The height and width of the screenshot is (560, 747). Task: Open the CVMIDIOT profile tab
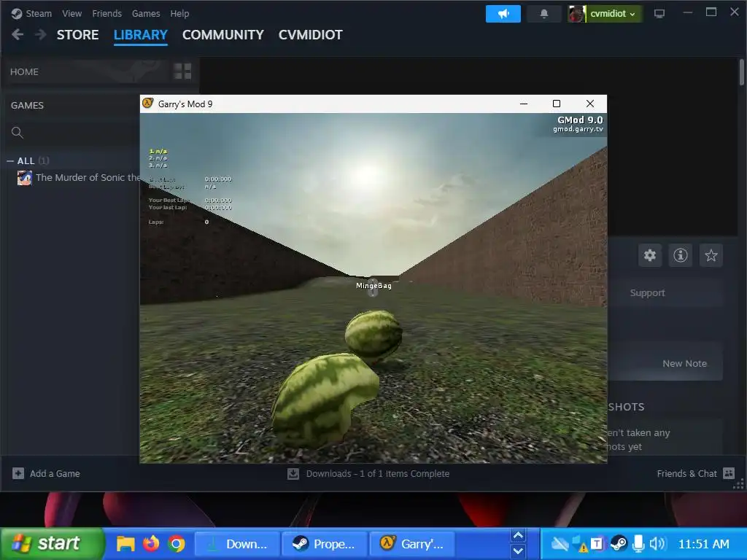click(x=310, y=35)
